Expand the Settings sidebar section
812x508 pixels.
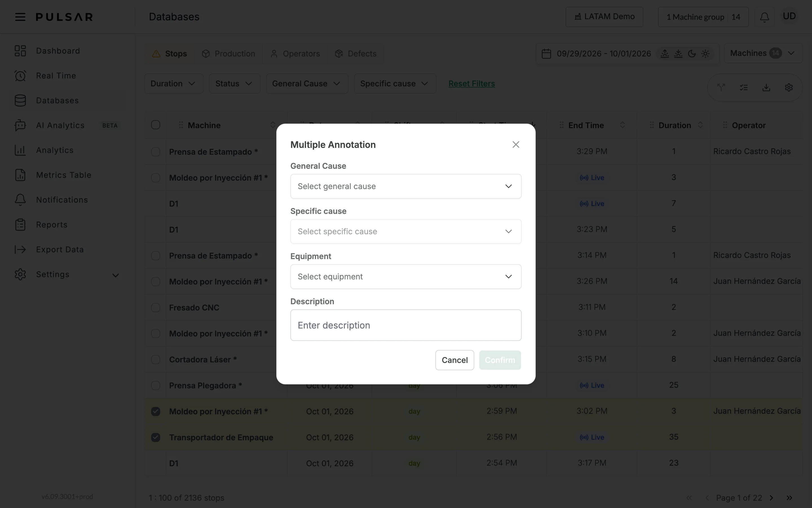(67, 275)
